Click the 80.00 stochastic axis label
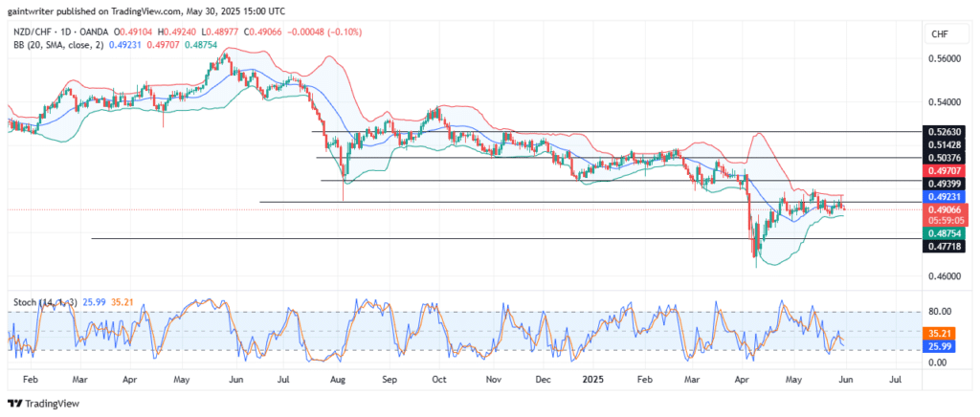980x417 pixels. [938, 311]
